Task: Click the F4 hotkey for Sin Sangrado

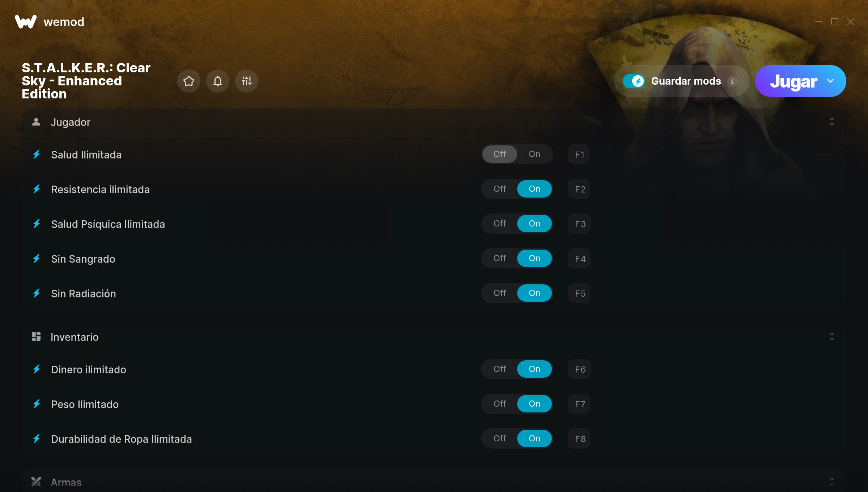Action: 580,259
